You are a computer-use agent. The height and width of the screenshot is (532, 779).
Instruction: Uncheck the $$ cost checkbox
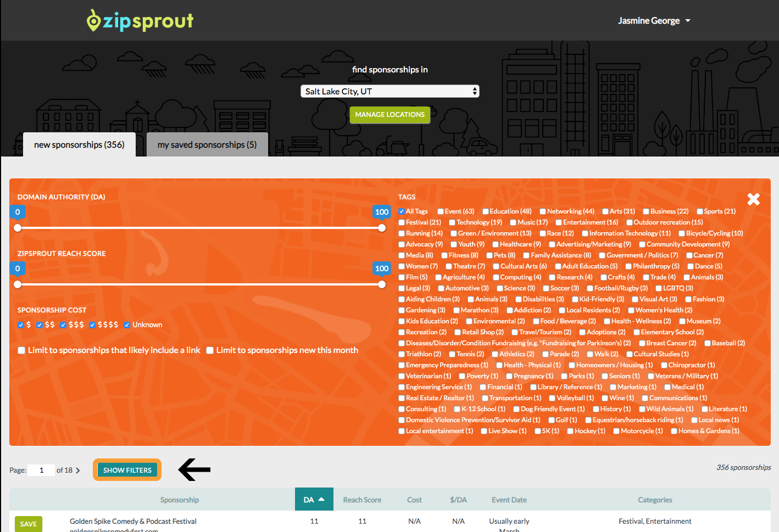point(40,325)
